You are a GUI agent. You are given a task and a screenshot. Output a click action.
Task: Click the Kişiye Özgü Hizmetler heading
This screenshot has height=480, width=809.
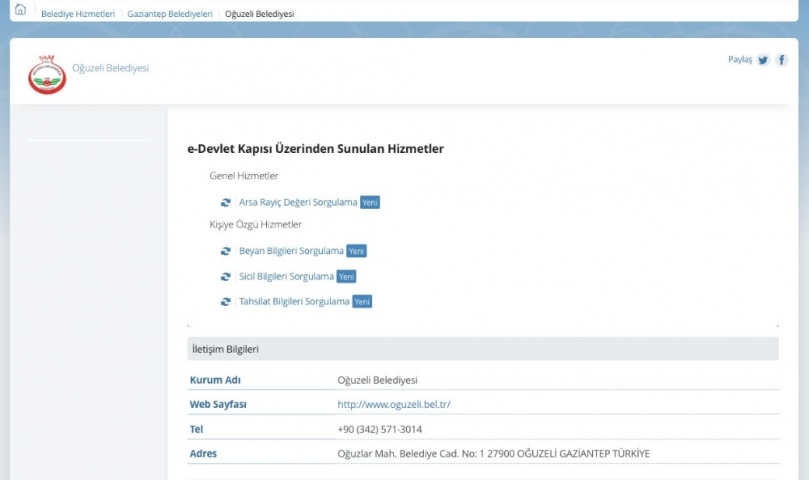pos(255,225)
